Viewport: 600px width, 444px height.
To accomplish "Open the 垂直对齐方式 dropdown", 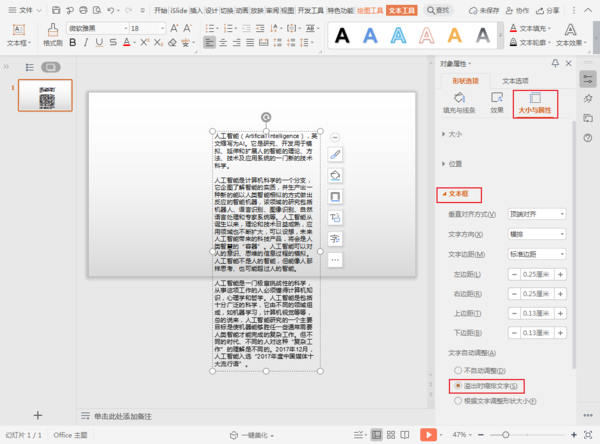I will coord(538,215).
